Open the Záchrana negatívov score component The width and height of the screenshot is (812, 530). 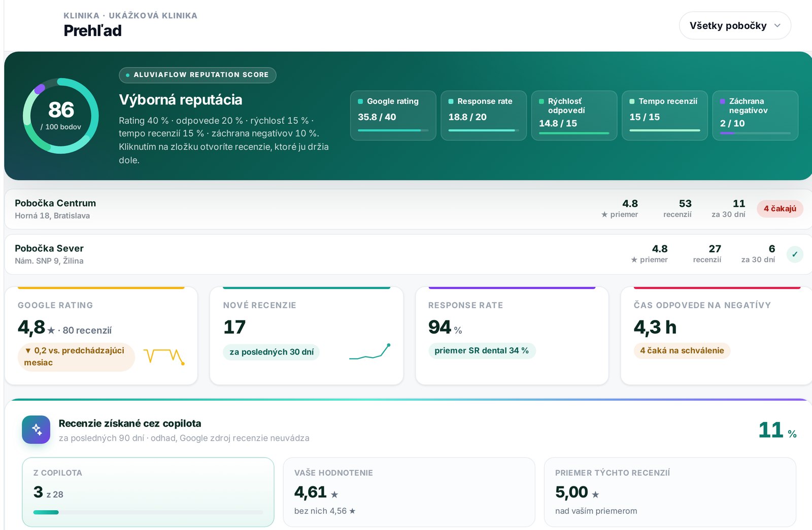point(755,115)
